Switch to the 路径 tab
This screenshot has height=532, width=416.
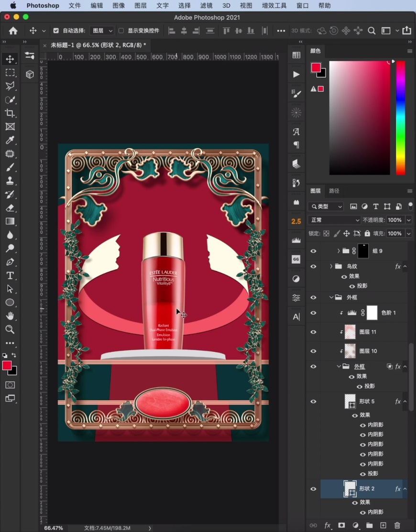pyautogui.click(x=334, y=191)
